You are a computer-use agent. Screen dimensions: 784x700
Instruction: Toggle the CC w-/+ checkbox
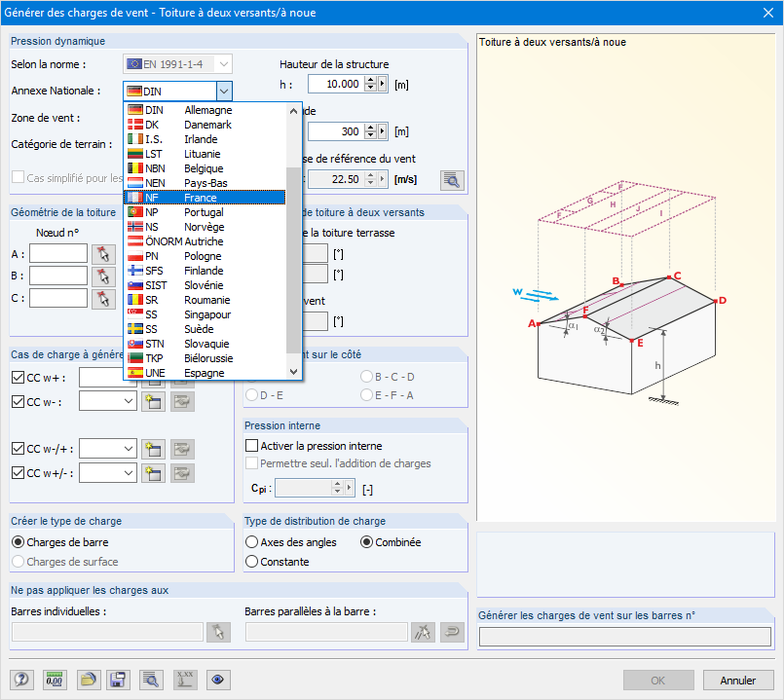tap(18, 449)
